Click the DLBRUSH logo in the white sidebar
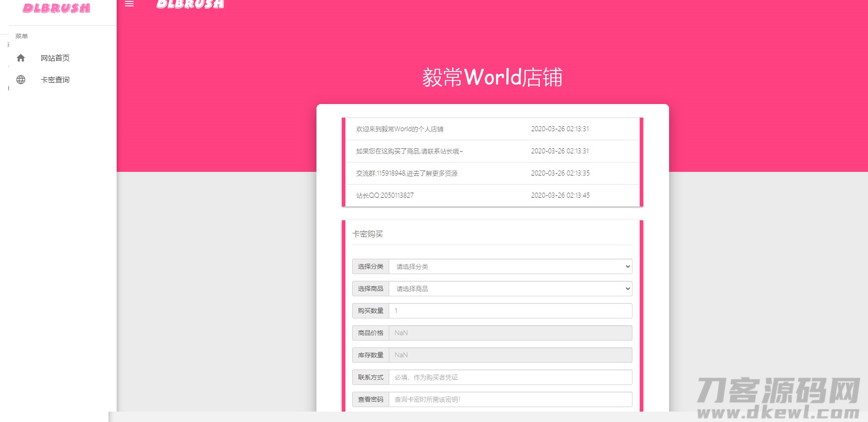 coord(57,8)
